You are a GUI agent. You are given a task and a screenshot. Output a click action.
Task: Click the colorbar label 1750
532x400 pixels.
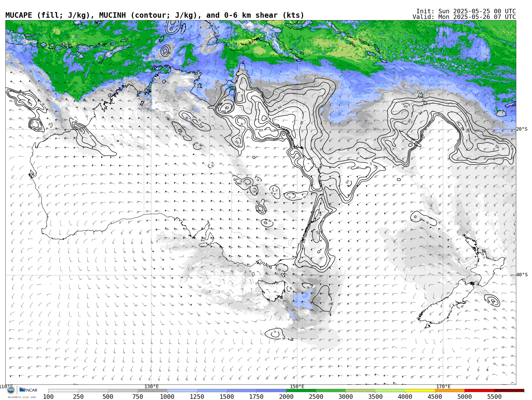[257, 397]
